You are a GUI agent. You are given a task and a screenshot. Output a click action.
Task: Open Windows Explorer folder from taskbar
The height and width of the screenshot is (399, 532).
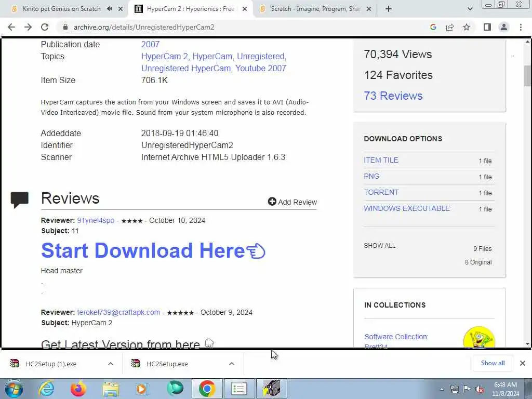[111, 389]
